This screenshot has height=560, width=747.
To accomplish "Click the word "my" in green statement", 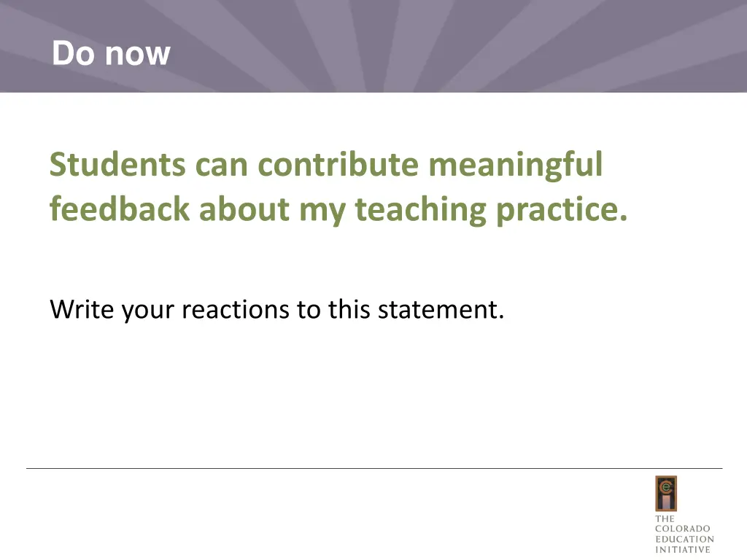I will (x=322, y=212).
